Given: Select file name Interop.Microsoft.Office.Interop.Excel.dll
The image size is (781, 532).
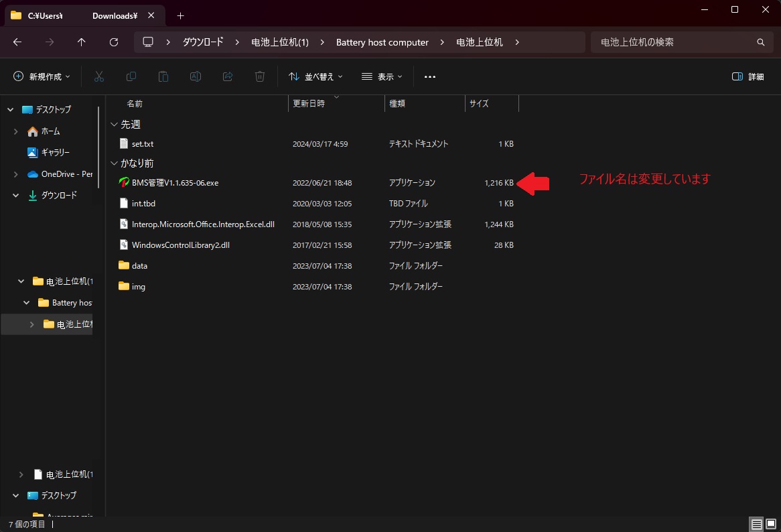Looking at the screenshot, I should click(x=203, y=224).
